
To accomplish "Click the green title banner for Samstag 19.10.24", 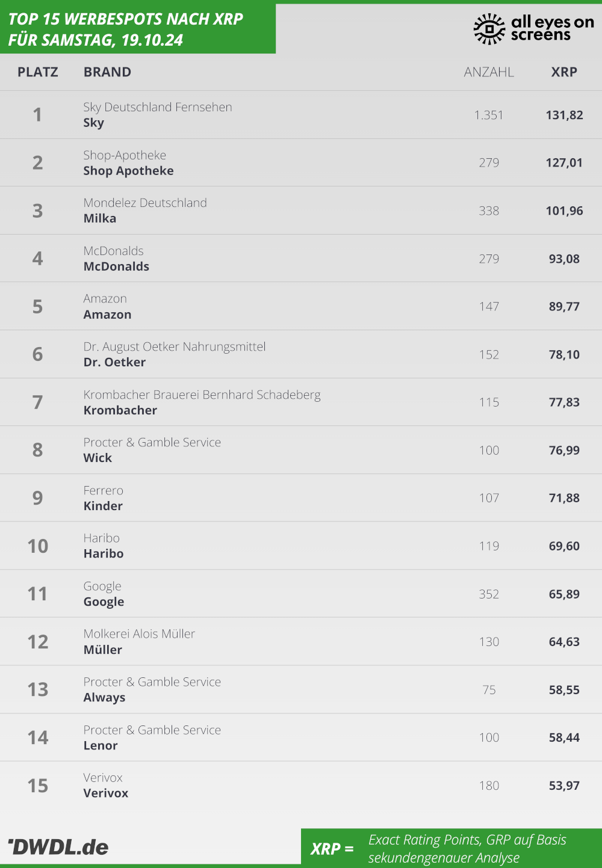I will 138,29.
